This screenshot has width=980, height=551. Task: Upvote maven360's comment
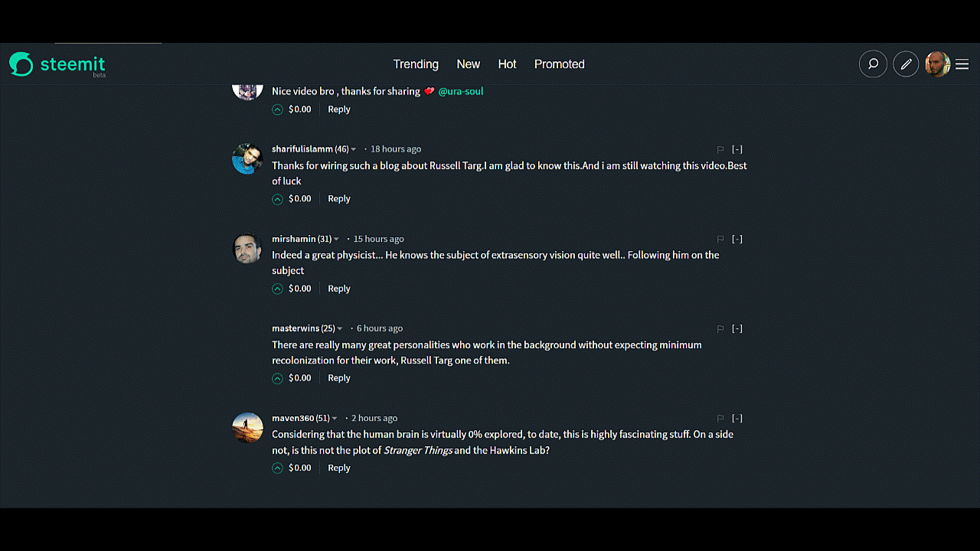tap(277, 468)
